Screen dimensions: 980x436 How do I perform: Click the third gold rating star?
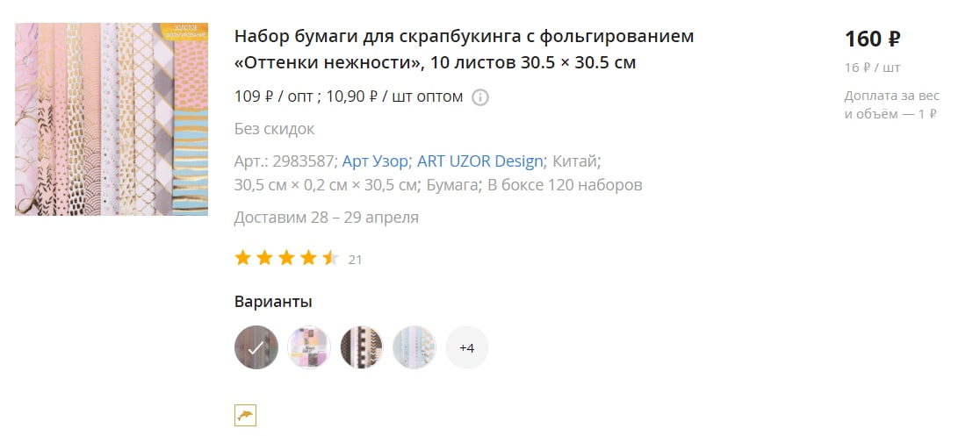coord(286,258)
